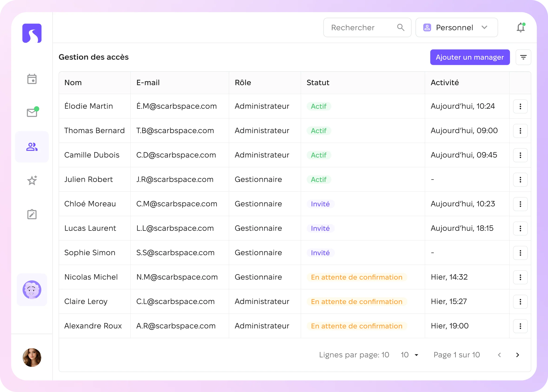Click Invité status badge for Chloé Moreau
Image resolution: width=548 pixels, height=392 pixels.
click(320, 204)
